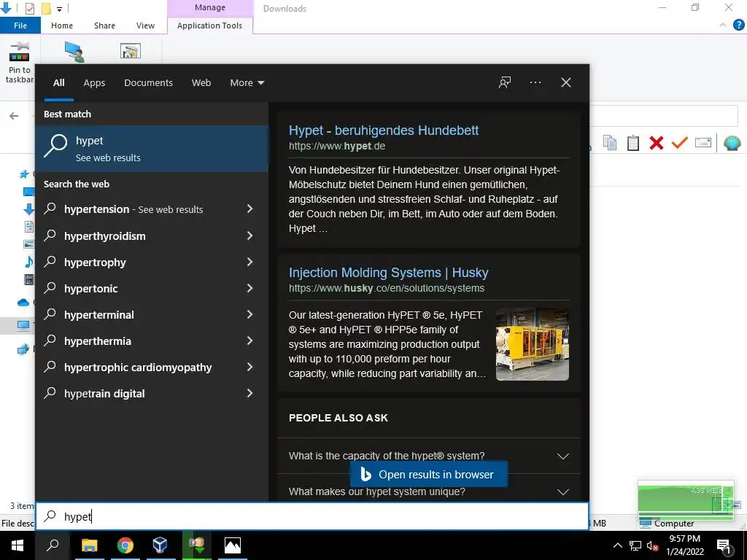Click Open results in browser button
Viewport: 747px width, 560px height.
click(429, 474)
